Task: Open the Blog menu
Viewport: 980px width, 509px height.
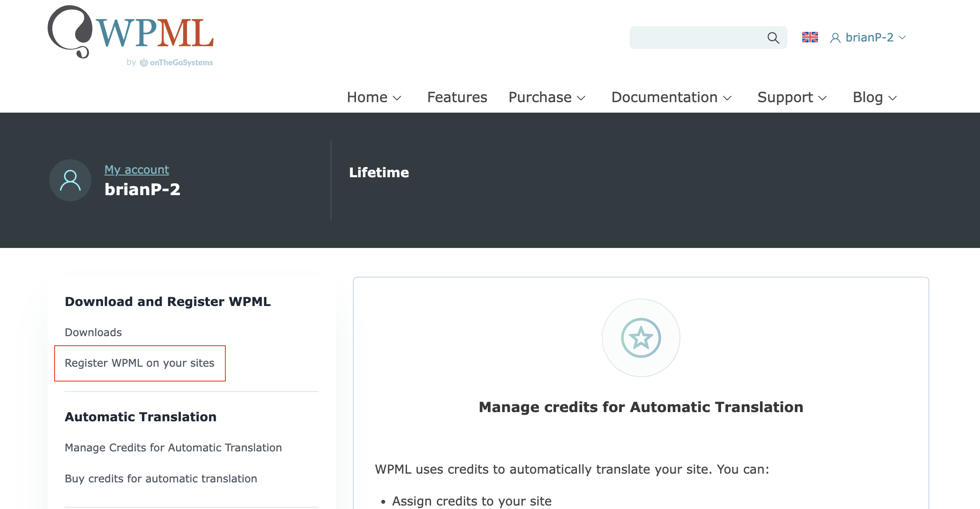Action: coord(874,97)
